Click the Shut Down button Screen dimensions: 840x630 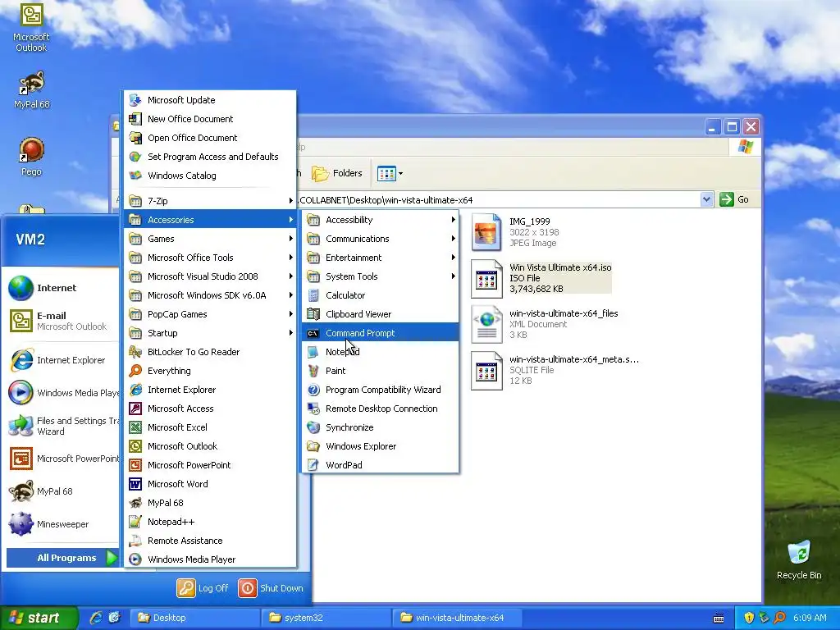tap(271, 587)
